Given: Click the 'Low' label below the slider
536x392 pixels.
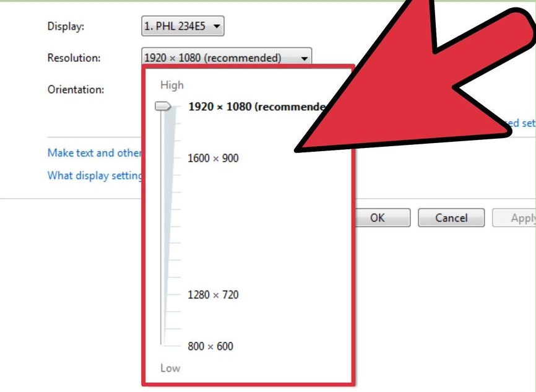Looking at the screenshot, I should 170,368.
